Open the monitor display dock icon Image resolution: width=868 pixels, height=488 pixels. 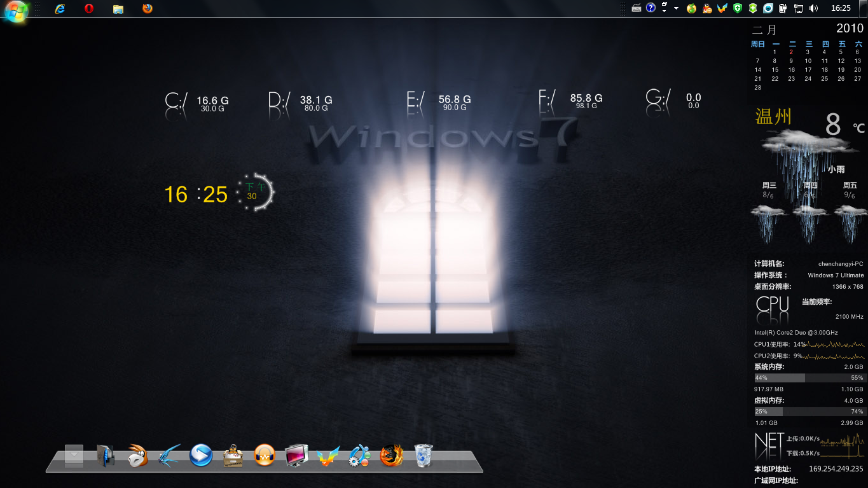pyautogui.click(x=296, y=456)
